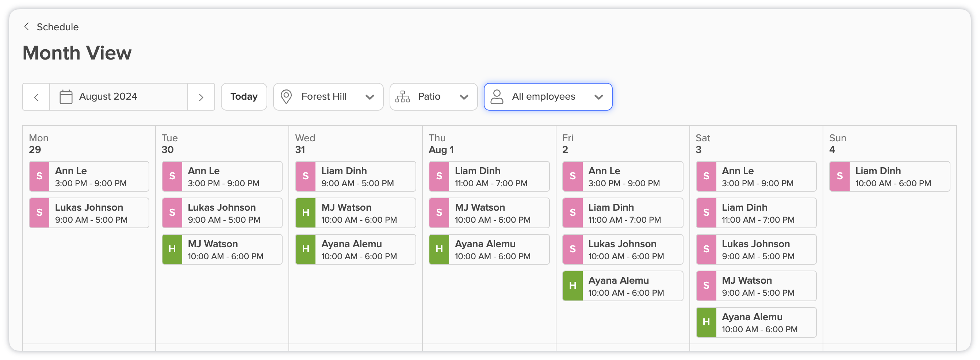Screen dimensions: 980x360
Task: Open Liam Dinh's shift on Sun 4
Action: click(890, 177)
